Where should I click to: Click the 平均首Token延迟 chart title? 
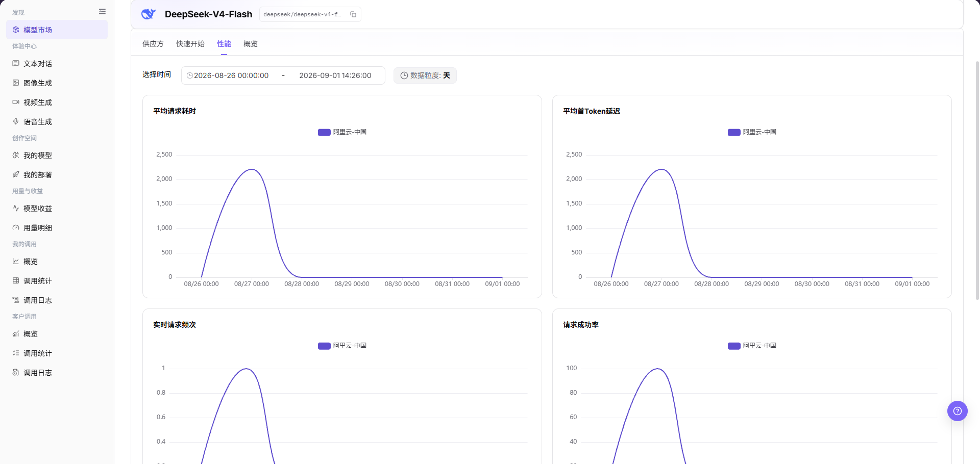pos(592,111)
